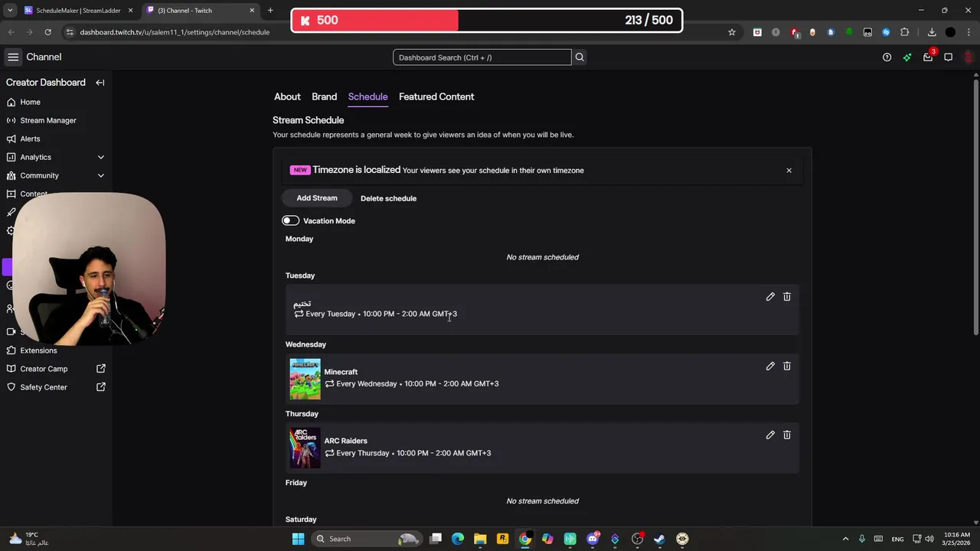
Task: Expand the Community sidebar section
Action: click(100, 175)
